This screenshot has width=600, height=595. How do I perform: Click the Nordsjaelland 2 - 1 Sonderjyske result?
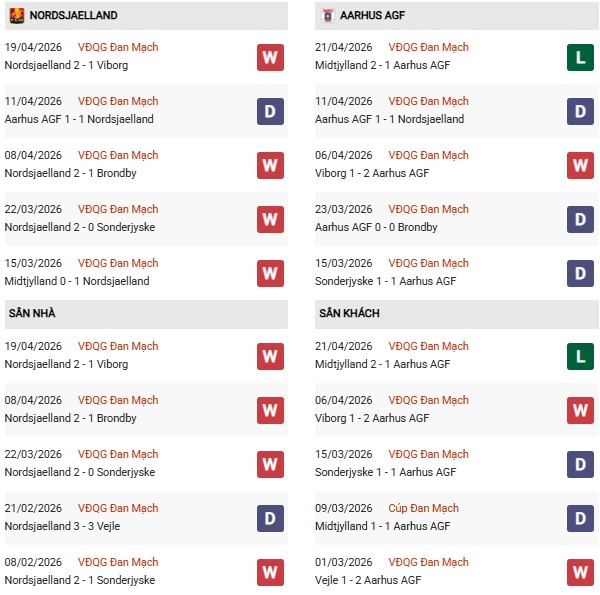[x=74, y=580]
